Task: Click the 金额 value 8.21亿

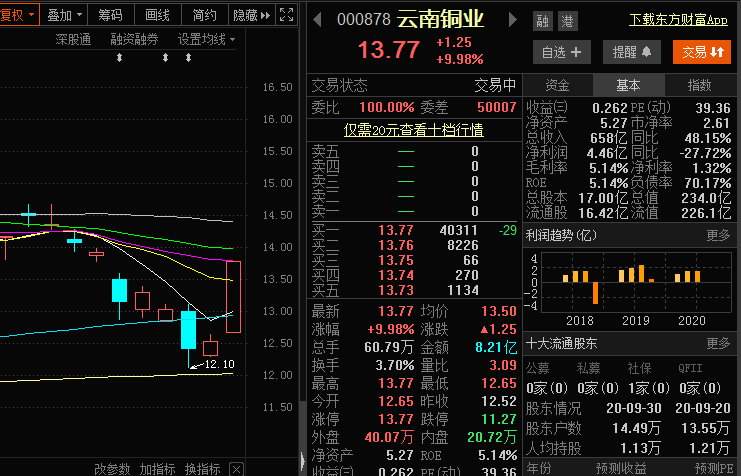Action: (x=496, y=347)
